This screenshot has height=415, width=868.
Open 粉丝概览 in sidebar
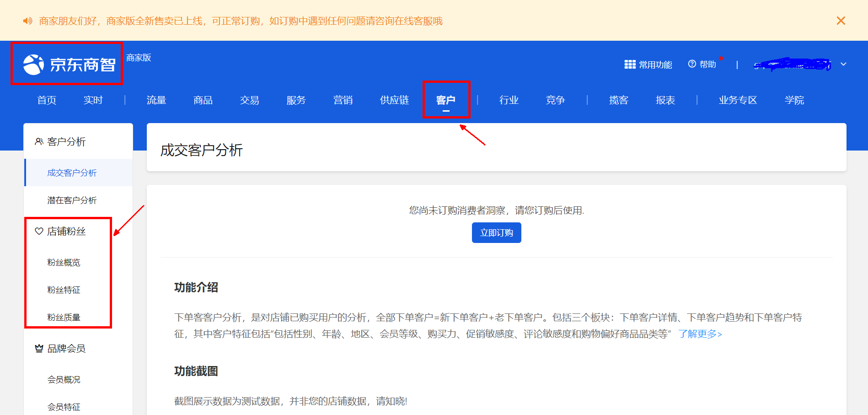coord(64,263)
